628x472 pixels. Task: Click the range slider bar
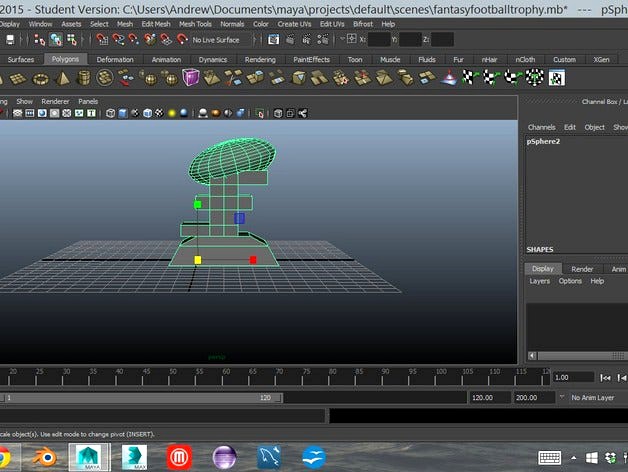(140, 397)
